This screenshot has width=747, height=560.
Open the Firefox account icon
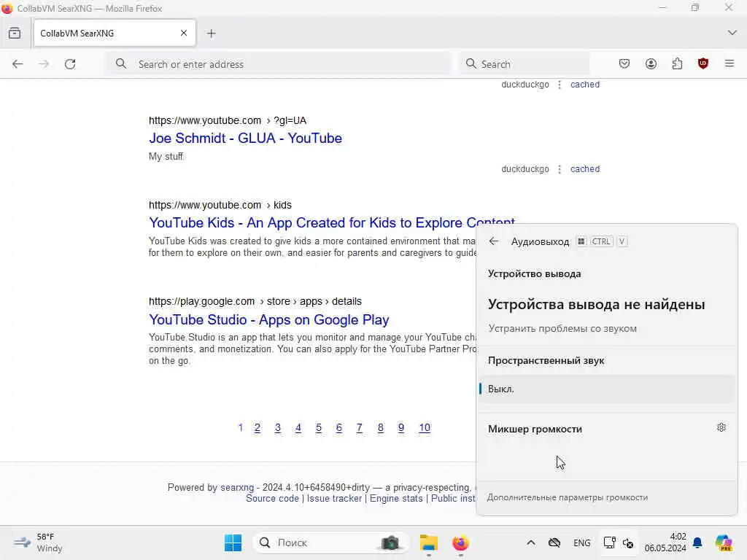[x=651, y=64]
